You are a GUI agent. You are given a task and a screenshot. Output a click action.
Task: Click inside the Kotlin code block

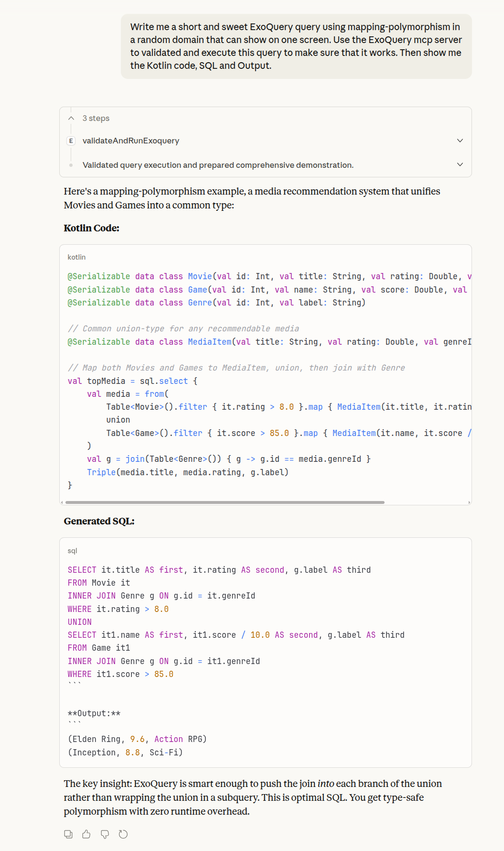click(x=263, y=382)
